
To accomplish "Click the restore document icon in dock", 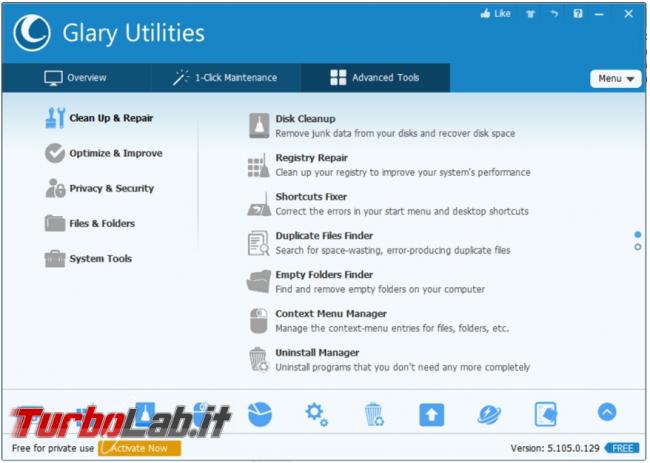I will click(x=546, y=414).
